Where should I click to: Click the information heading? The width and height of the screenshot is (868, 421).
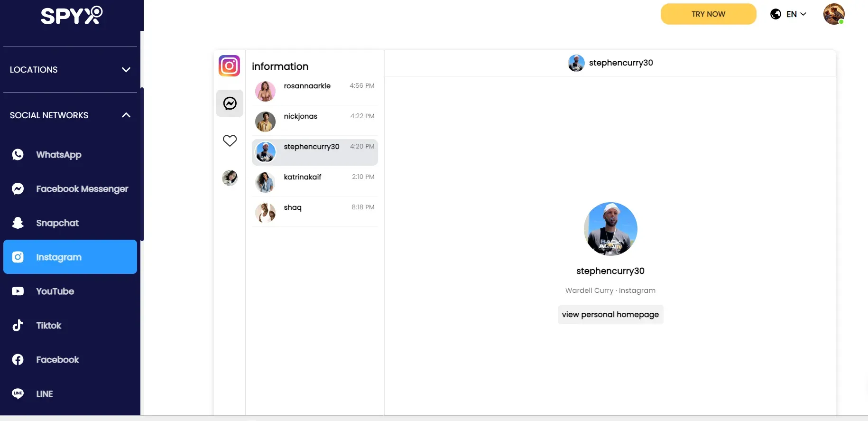coord(280,66)
